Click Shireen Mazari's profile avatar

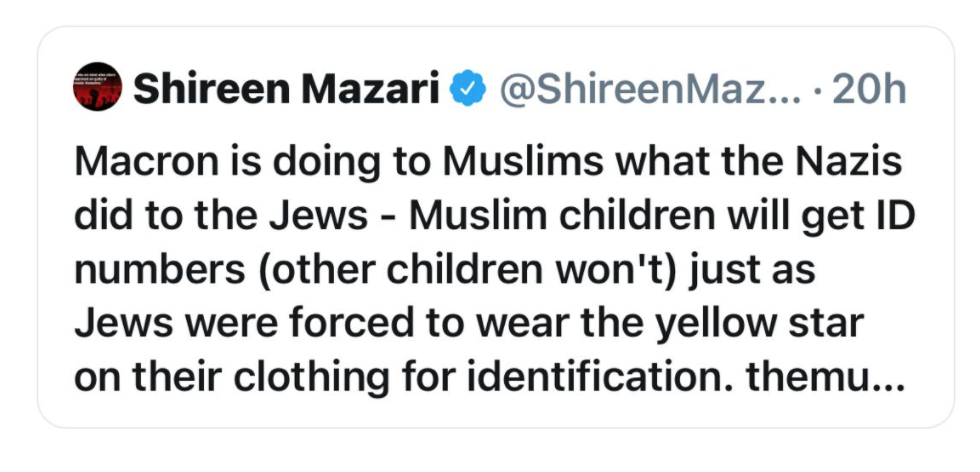pyautogui.click(x=98, y=87)
